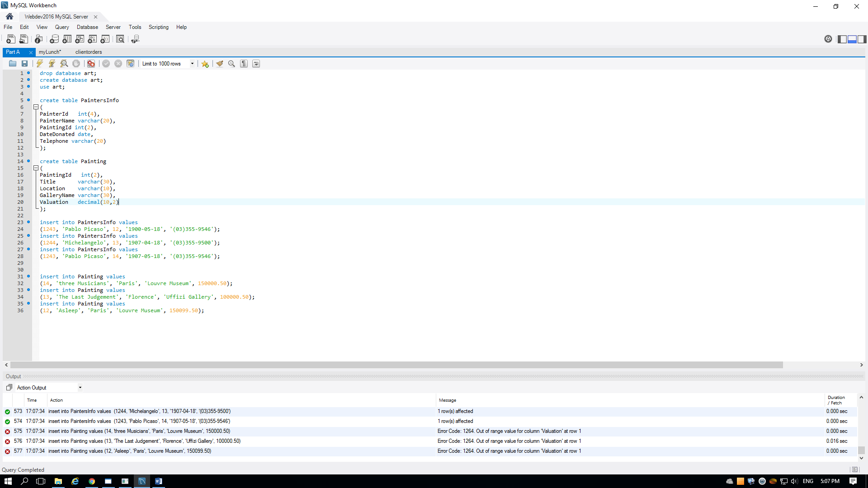
Task: Switch to the clientorders tab
Action: pos(89,52)
